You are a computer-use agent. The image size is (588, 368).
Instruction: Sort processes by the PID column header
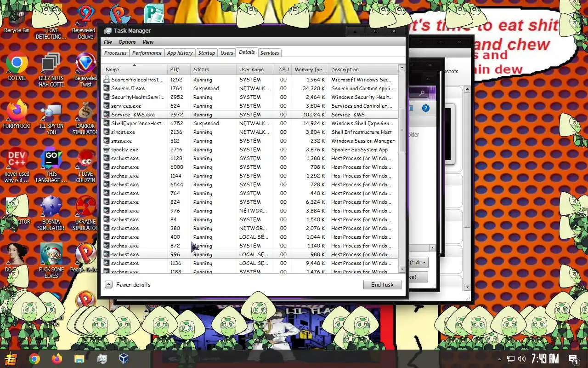click(178, 69)
